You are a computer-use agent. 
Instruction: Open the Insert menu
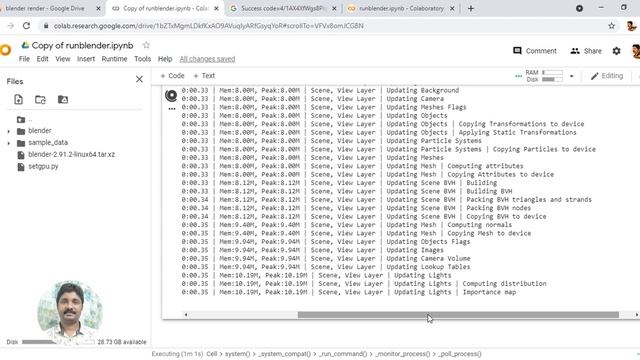[86, 59]
